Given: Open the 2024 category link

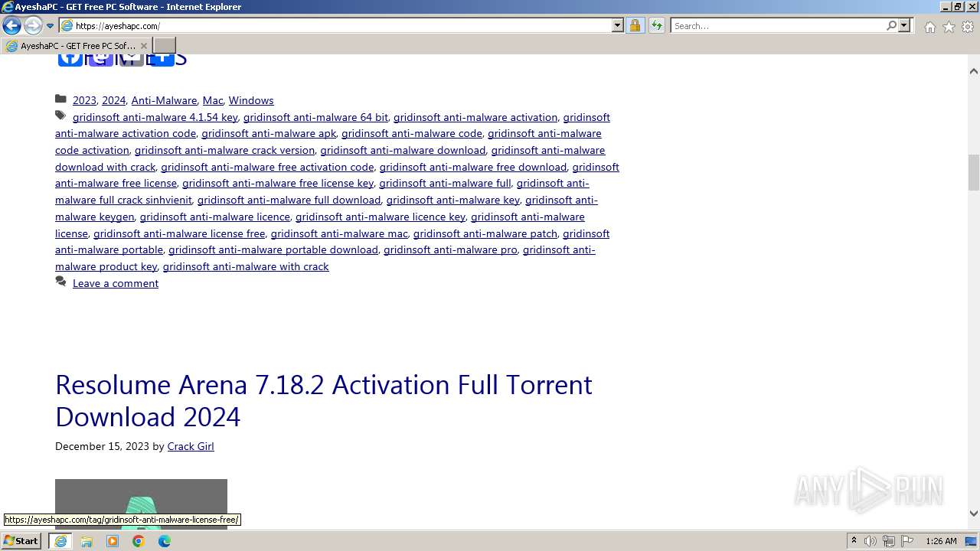Looking at the screenshot, I should point(113,100).
